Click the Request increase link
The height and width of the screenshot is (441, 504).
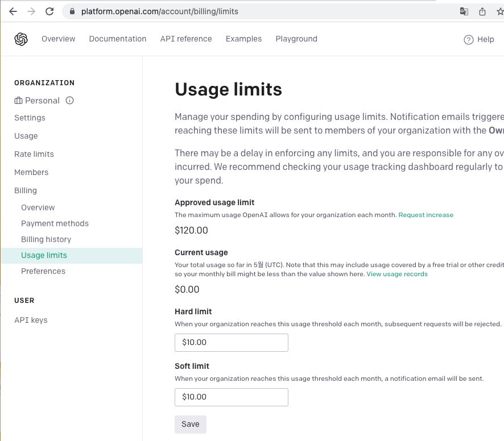426,215
